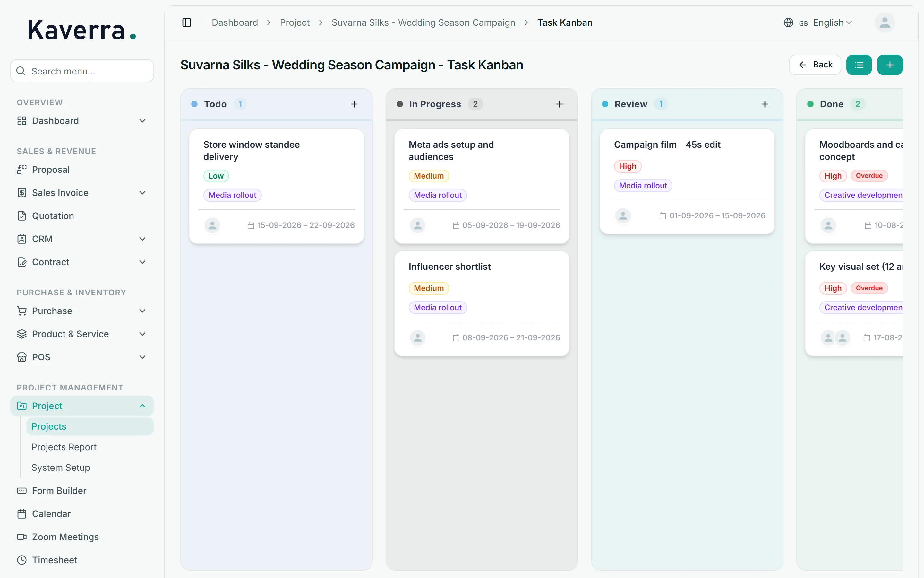Expand Sales Invoice submenu
Screen dimensions: 924x578
[142, 193]
